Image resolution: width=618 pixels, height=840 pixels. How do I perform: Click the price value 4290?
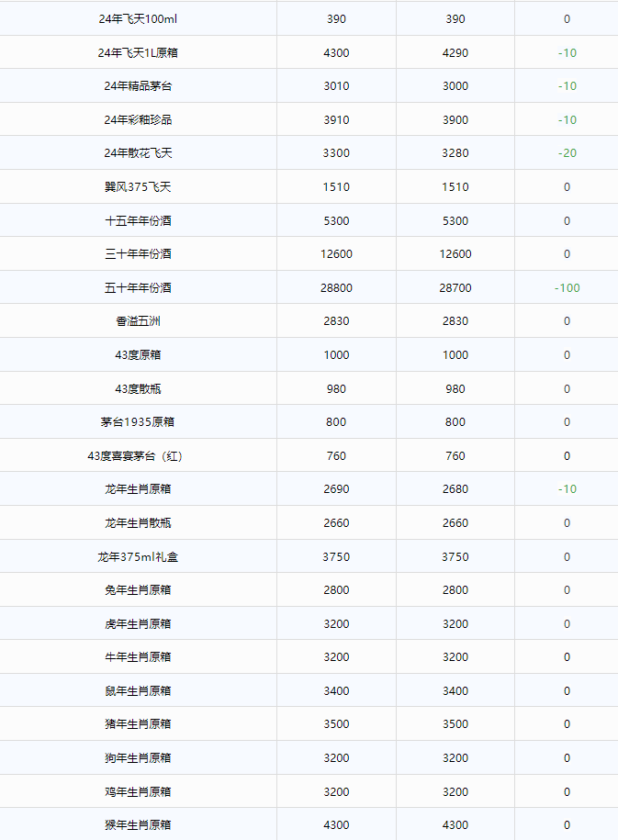pyautogui.click(x=455, y=53)
